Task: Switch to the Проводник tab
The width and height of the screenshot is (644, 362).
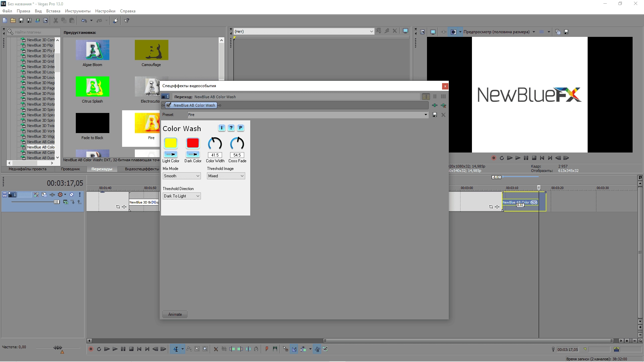Action: tap(70, 169)
